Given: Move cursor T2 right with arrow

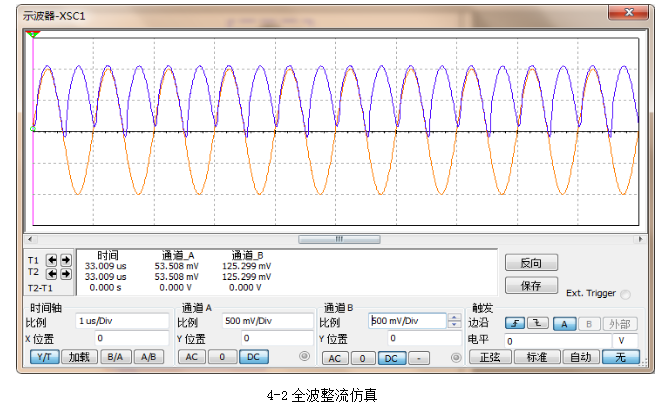Looking at the screenshot, I should (x=66, y=274).
